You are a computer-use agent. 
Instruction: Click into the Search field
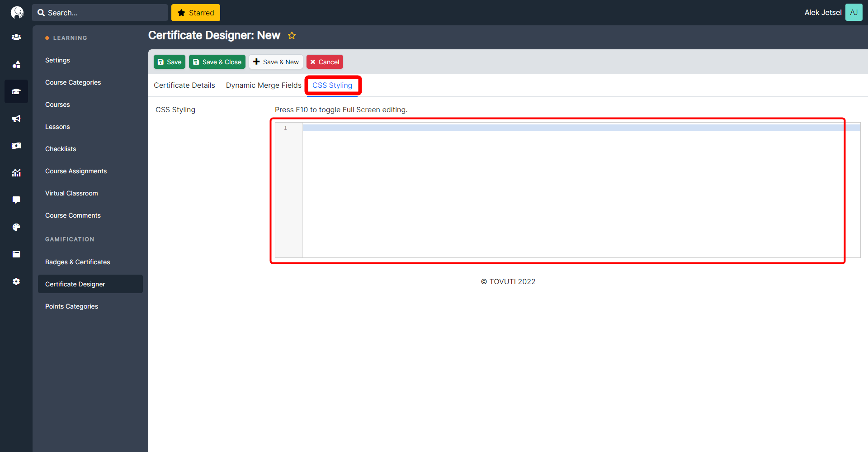100,13
